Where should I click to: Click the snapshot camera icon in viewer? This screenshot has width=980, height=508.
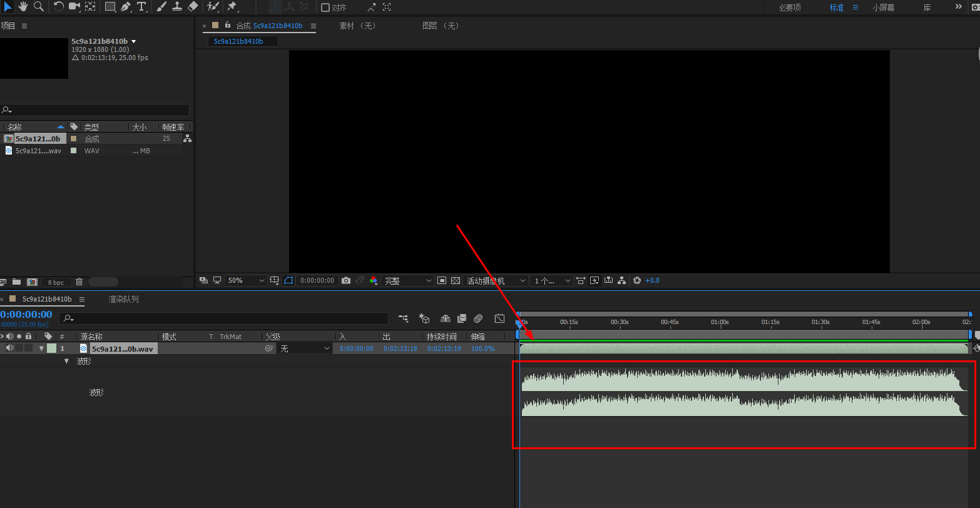[346, 281]
